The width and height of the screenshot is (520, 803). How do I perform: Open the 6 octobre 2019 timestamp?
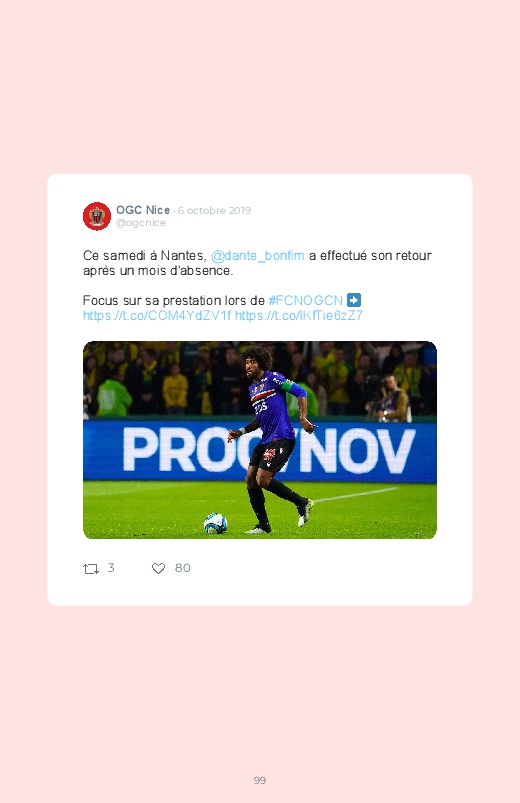(214, 210)
